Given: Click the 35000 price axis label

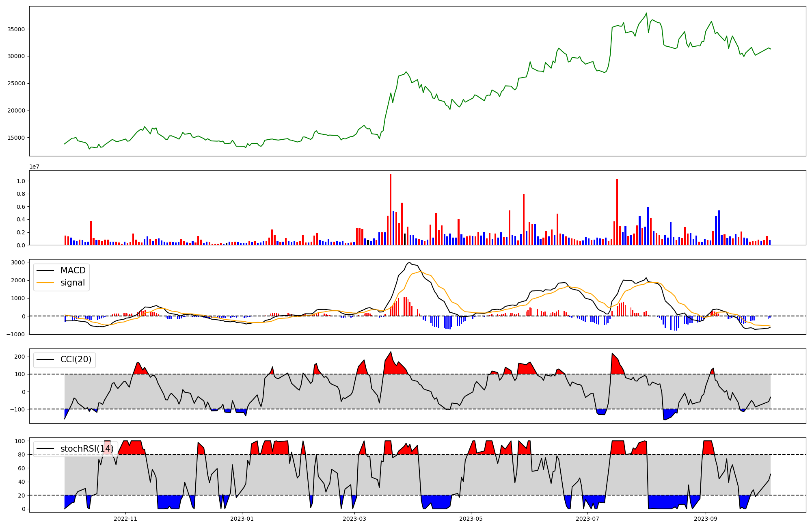Looking at the screenshot, I should 16,29.
